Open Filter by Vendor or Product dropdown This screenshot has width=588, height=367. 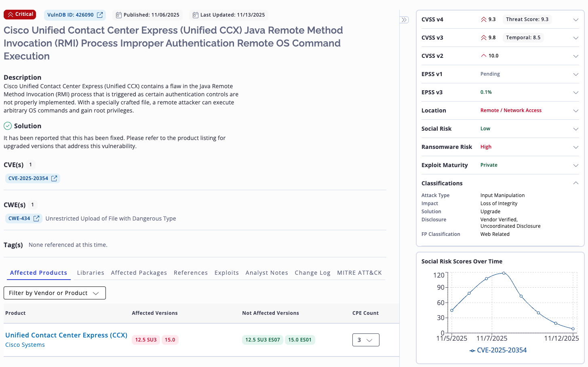pyautogui.click(x=55, y=293)
